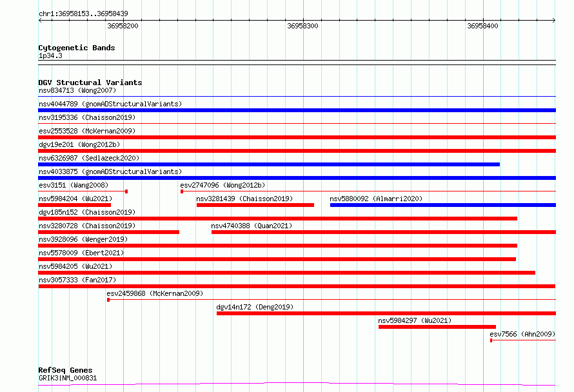Click the nsv5880092 blue feature bar
574x392 pixels.
(443, 205)
